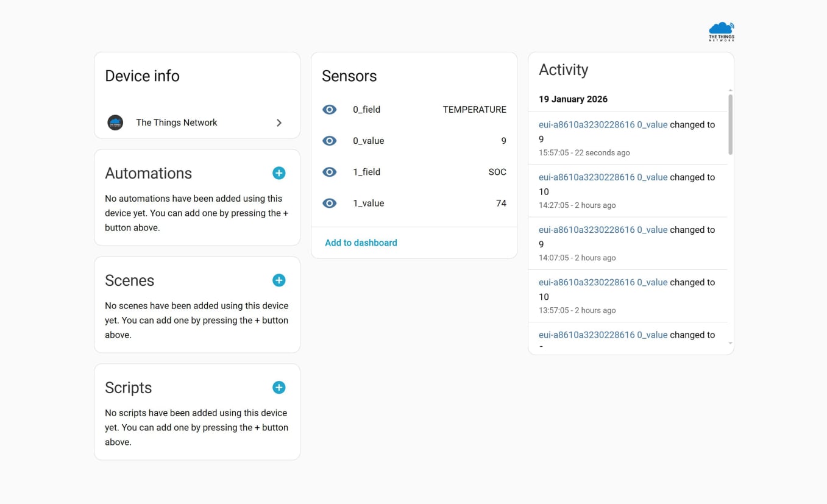Toggle the eye icon for 0_field TEMPERATURE

coord(329,110)
